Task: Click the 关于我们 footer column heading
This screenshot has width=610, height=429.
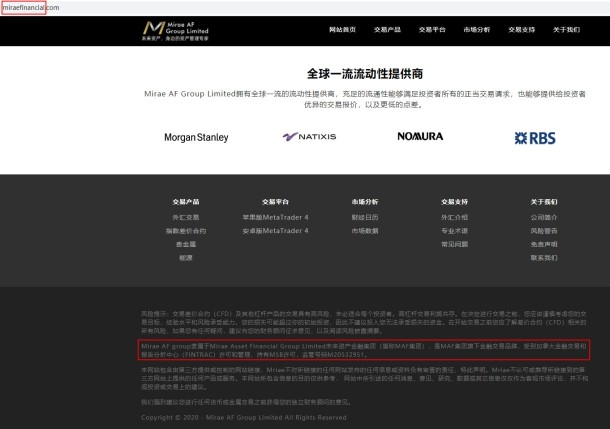Action: click(x=544, y=201)
